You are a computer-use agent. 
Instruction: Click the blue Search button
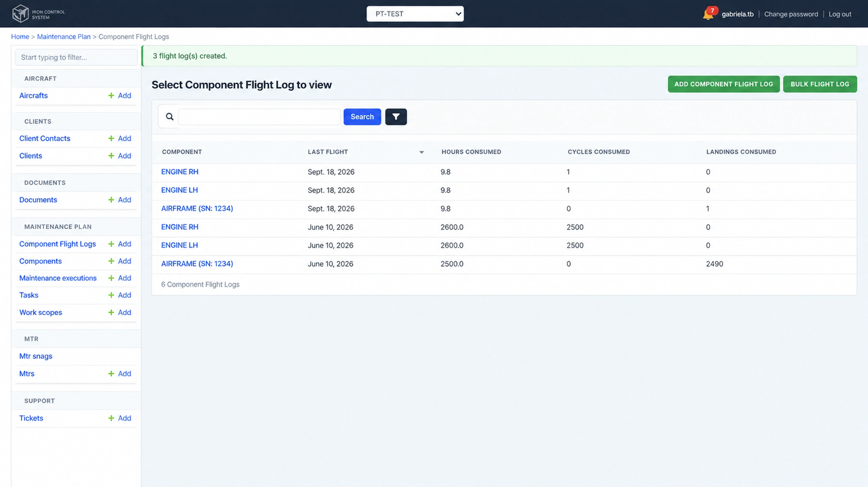coord(362,117)
